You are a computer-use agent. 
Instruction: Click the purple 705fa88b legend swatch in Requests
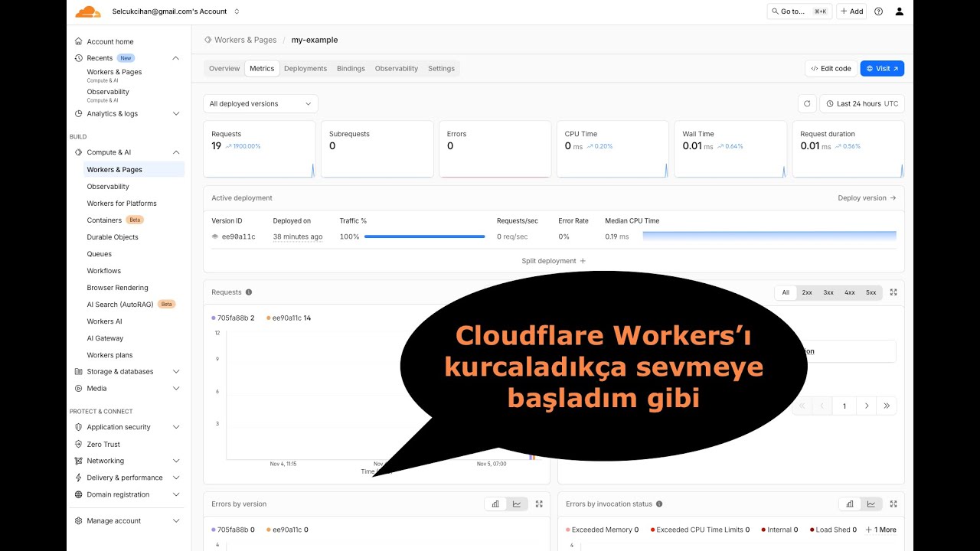point(214,318)
